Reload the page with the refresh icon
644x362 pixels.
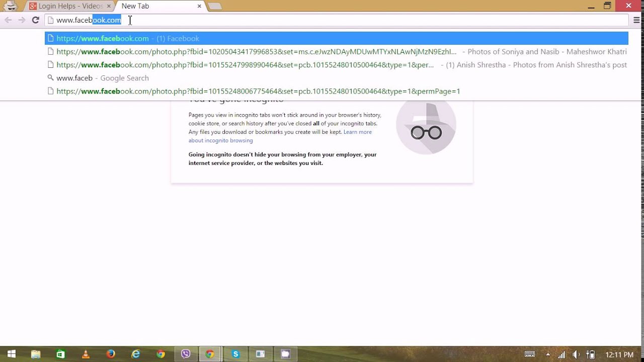click(35, 20)
